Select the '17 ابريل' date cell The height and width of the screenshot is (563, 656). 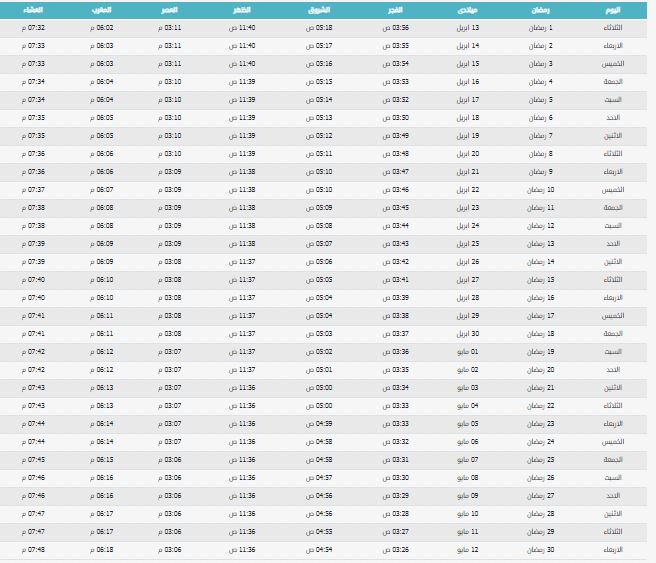(468, 100)
